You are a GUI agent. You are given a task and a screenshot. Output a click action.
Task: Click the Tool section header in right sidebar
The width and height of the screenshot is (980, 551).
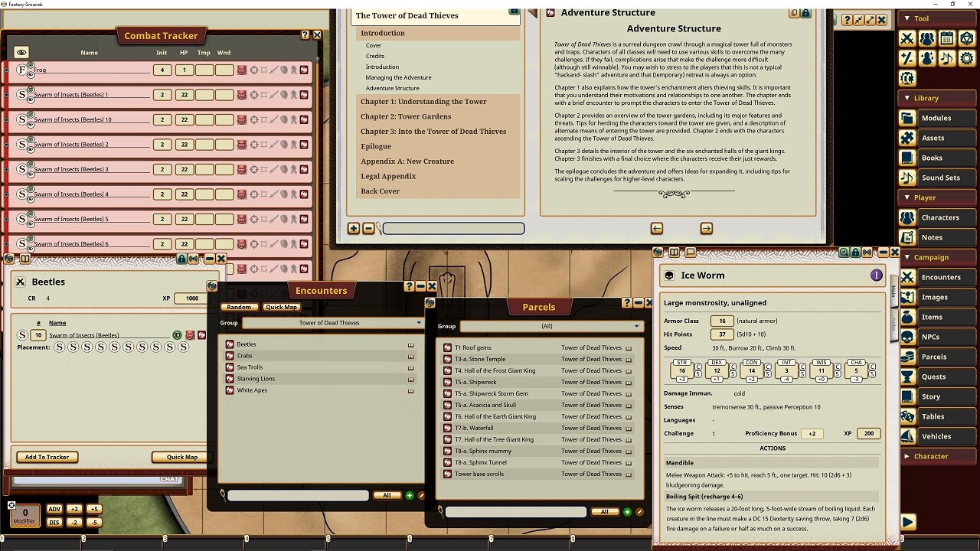pos(921,18)
